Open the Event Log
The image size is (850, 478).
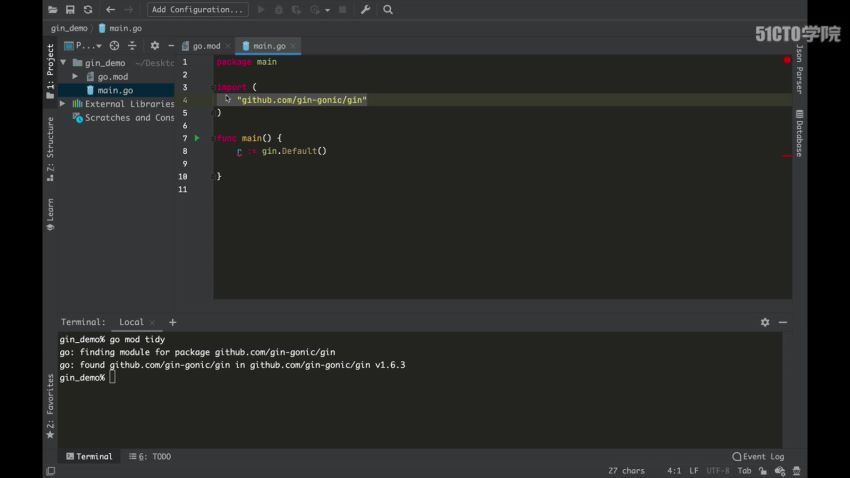(758, 457)
